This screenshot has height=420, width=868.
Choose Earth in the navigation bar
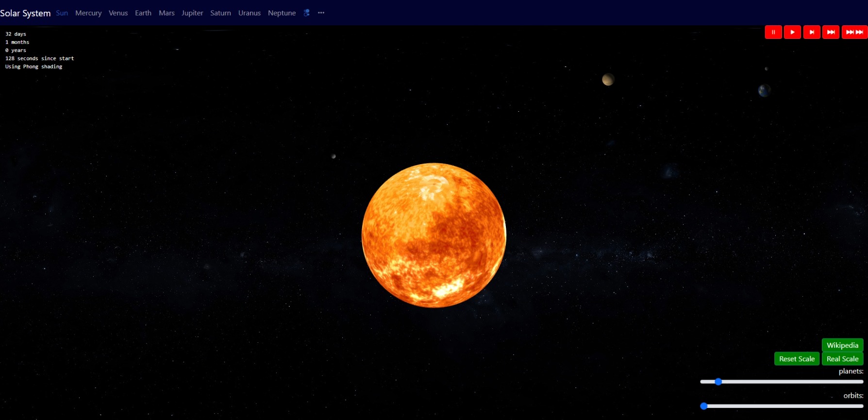pyautogui.click(x=143, y=13)
